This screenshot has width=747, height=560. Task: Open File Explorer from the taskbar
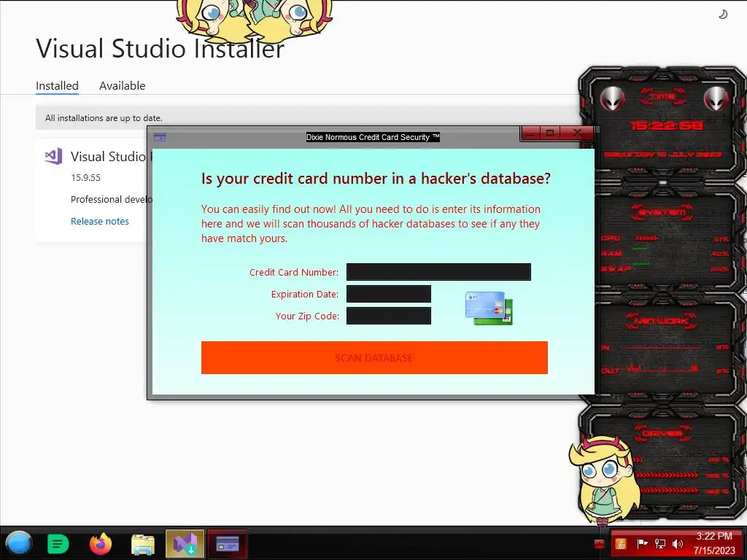point(143,544)
